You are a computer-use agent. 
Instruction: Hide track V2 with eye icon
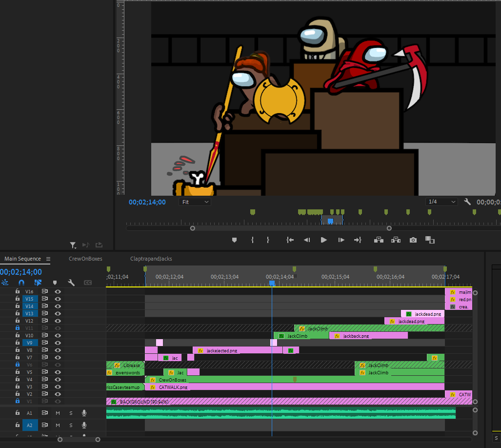[x=58, y=394]
